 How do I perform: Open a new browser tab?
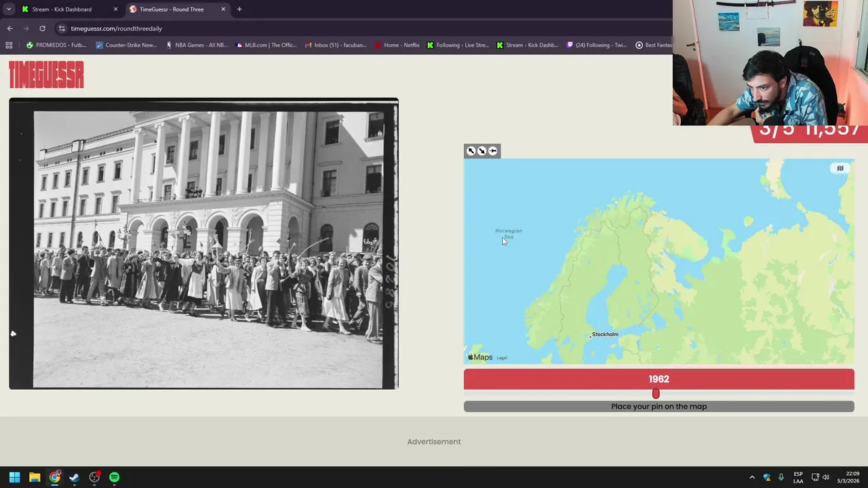[239, 9]
